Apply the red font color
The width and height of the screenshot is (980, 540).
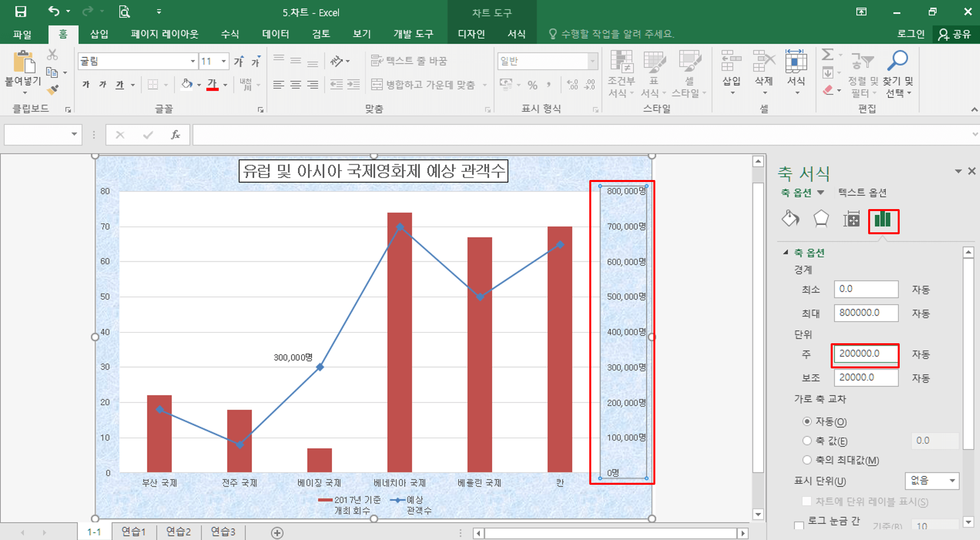click(212, 85)
